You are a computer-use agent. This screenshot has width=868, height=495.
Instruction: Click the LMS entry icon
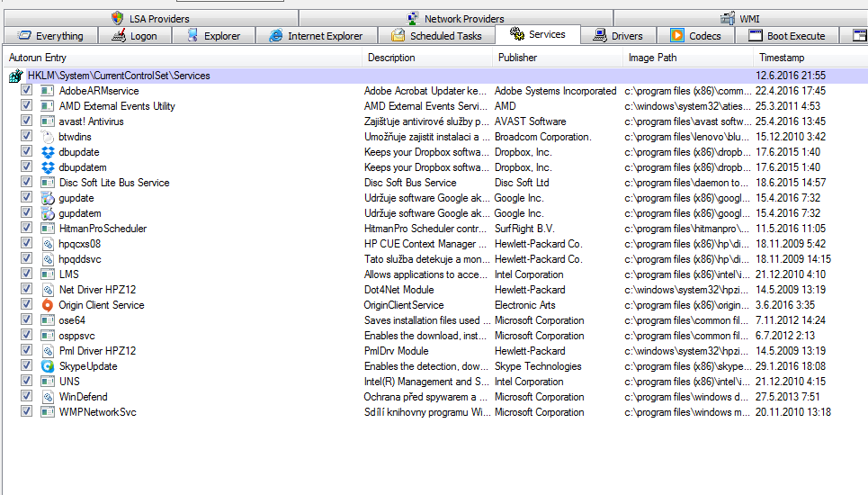tap(48, 274)
